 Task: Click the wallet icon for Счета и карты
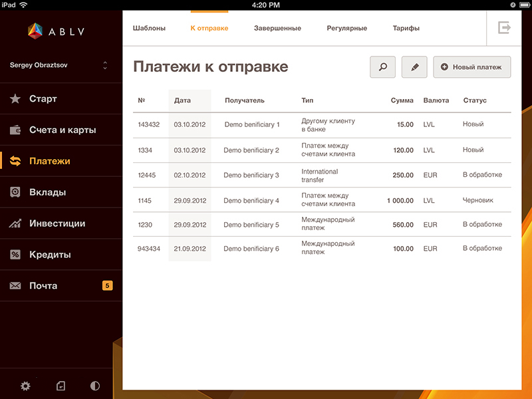[15, 130]
